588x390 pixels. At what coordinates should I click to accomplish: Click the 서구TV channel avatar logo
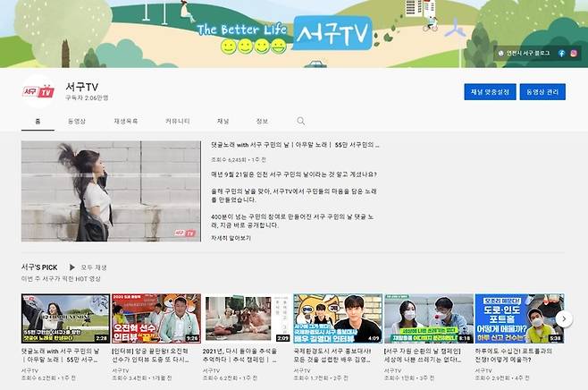tap(38, 91)
